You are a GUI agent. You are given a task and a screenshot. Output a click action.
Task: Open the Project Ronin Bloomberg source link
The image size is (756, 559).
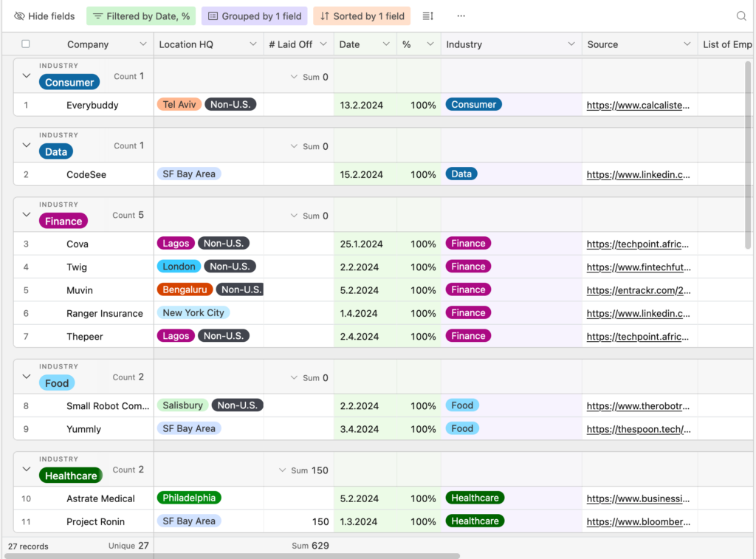click(x=638, y=522)
